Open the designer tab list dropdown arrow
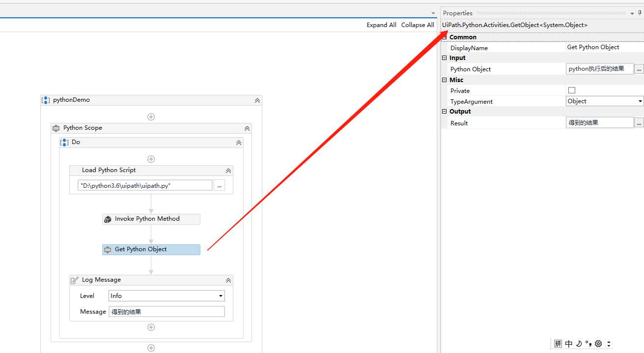 433,13
